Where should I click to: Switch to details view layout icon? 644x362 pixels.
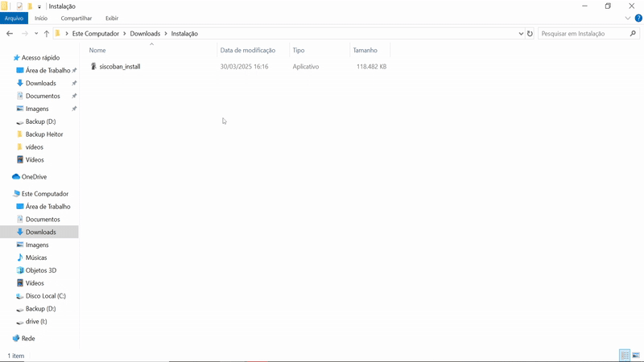click(x=625, y=356)
